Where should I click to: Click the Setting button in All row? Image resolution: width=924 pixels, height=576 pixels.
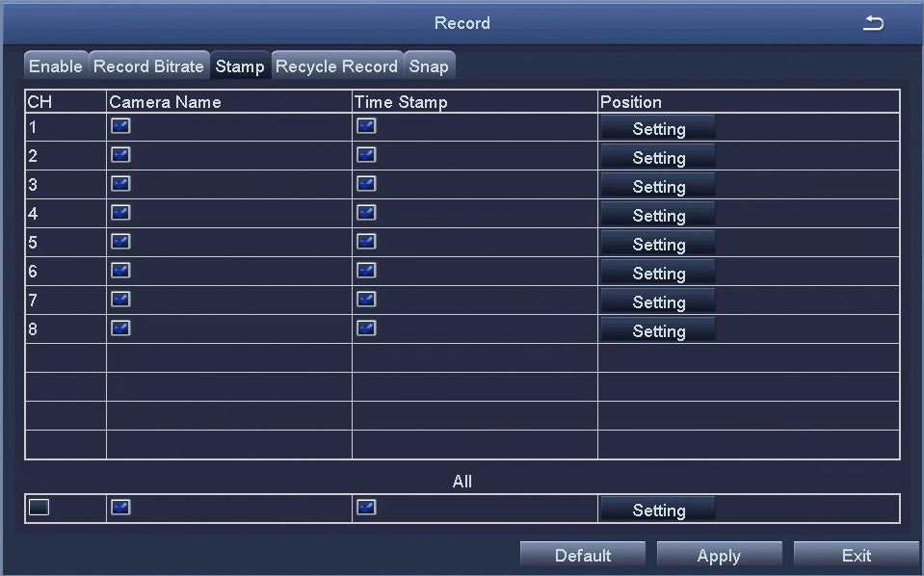click(658, 511)
